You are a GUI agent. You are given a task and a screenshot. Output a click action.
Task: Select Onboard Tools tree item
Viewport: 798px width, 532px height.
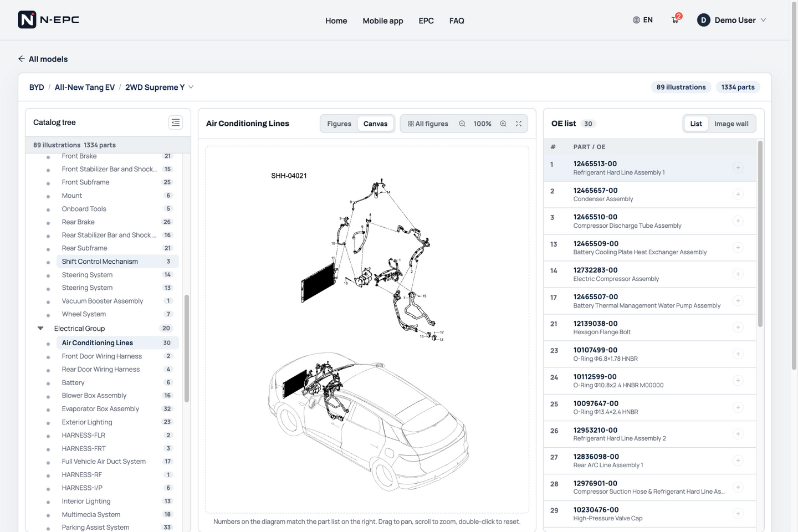(x=117, y=209)
